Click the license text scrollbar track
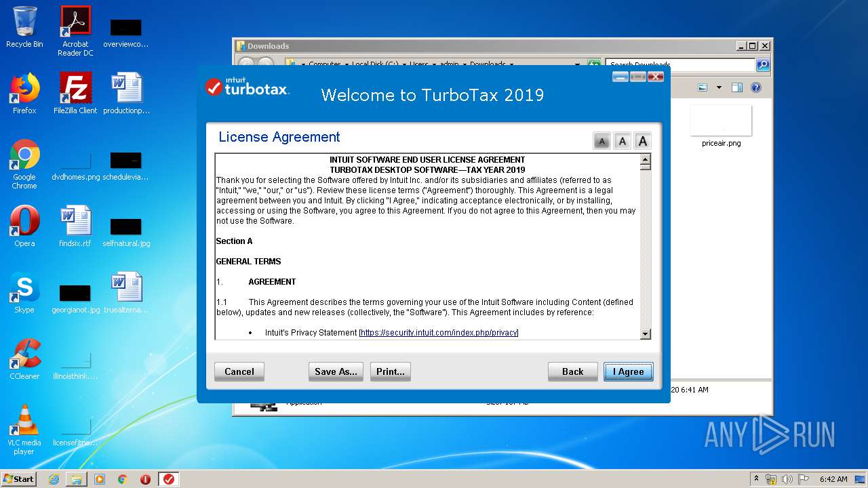The image size is (868, 488). click(x=645, y=251)
